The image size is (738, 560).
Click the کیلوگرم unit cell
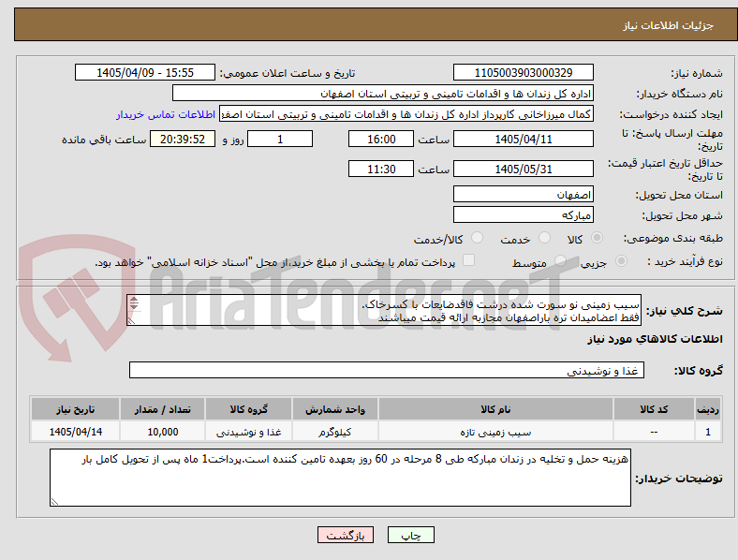tap(335, 432)
